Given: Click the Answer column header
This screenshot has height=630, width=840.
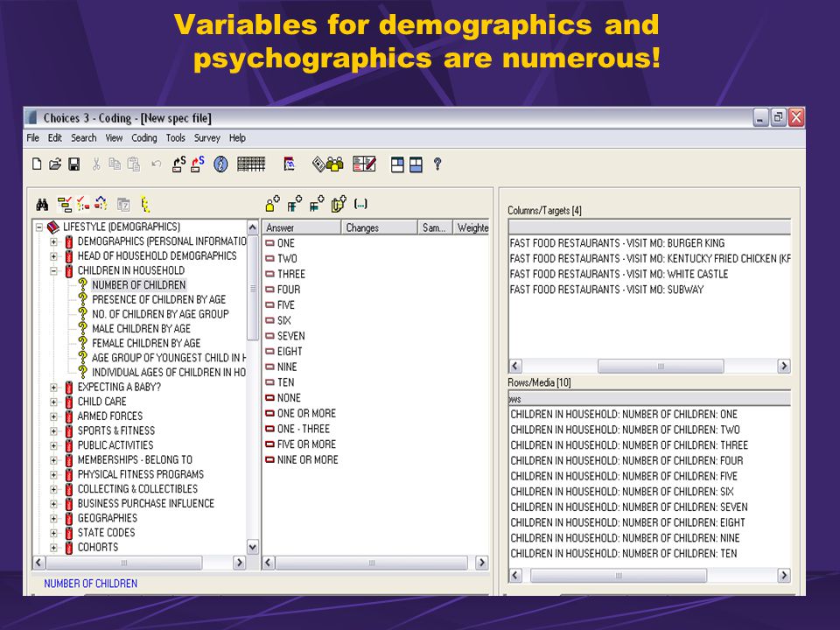Looking at the screenshot, I should point(302,227).
